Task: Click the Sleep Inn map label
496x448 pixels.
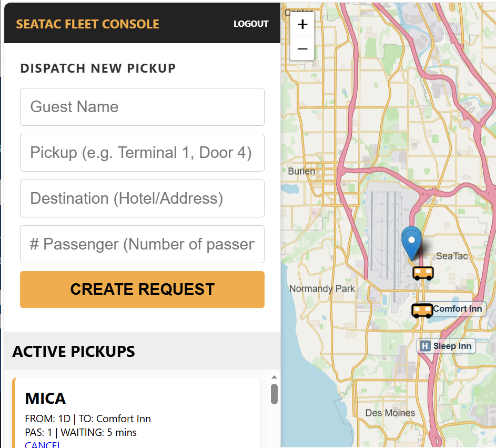Action: [452, 346]
